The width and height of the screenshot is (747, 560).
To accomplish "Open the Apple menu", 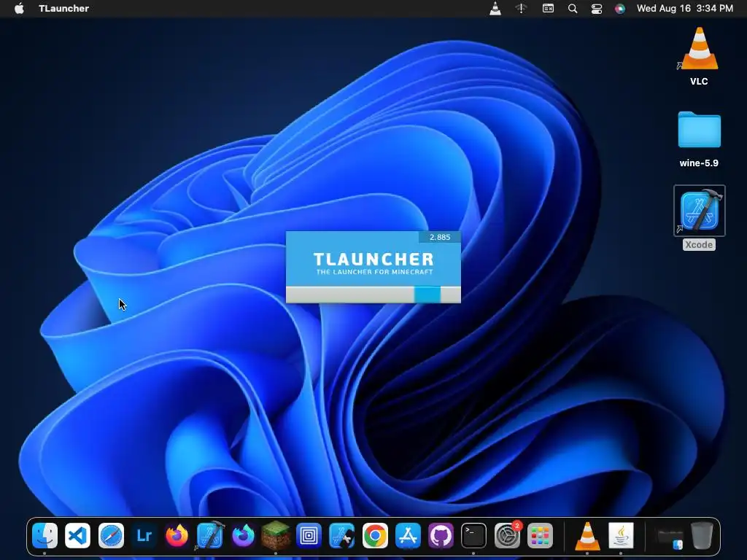I will click(19, 8).
